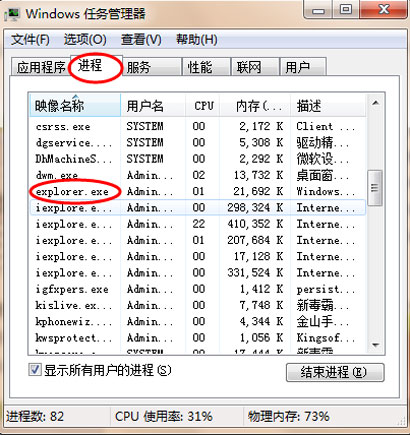Open the 文件(F) menu
Image resolution: width=410 pixels, height=435 pixels.
pos(30,40)
